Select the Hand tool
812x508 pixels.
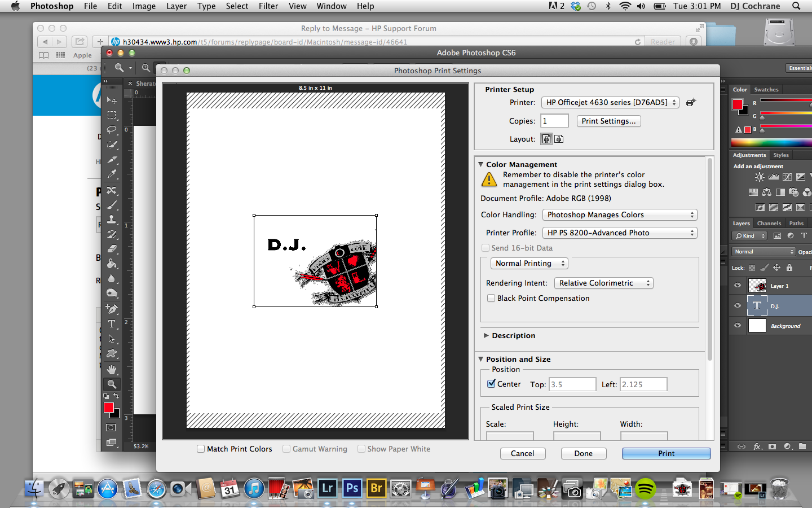(112, 369)
